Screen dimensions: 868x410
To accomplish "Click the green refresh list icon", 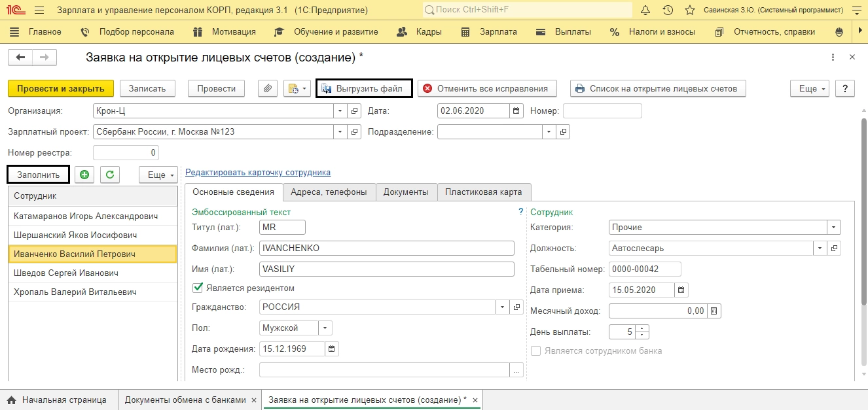I will click(111, 175).
